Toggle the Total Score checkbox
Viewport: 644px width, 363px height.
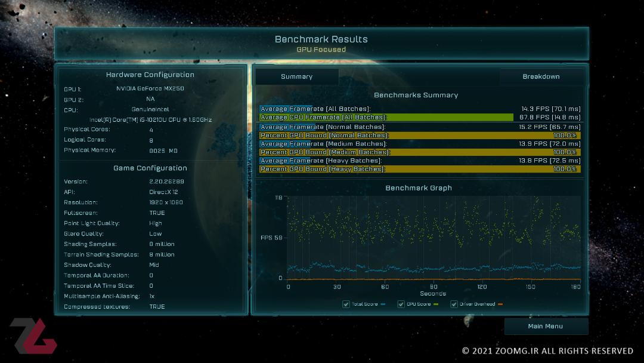[x=346, y=304]
